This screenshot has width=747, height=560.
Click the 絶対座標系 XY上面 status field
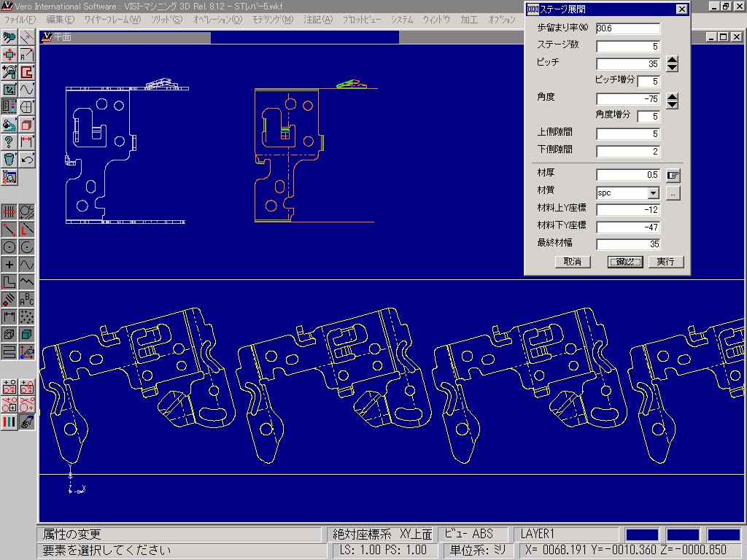tap(382, 534)
